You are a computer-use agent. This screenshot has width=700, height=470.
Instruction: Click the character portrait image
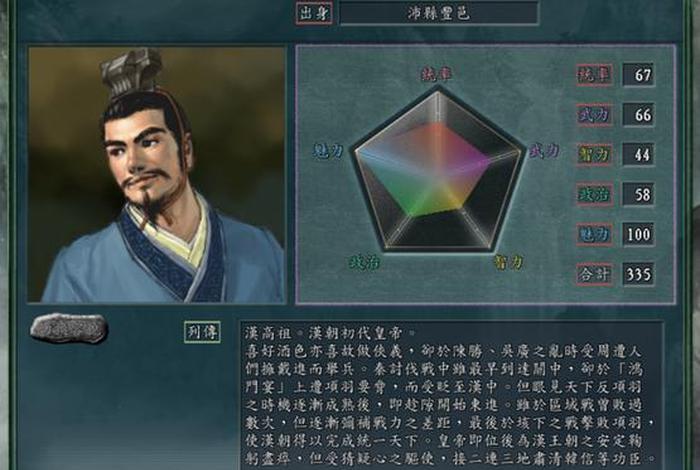[x=157, y=175]
